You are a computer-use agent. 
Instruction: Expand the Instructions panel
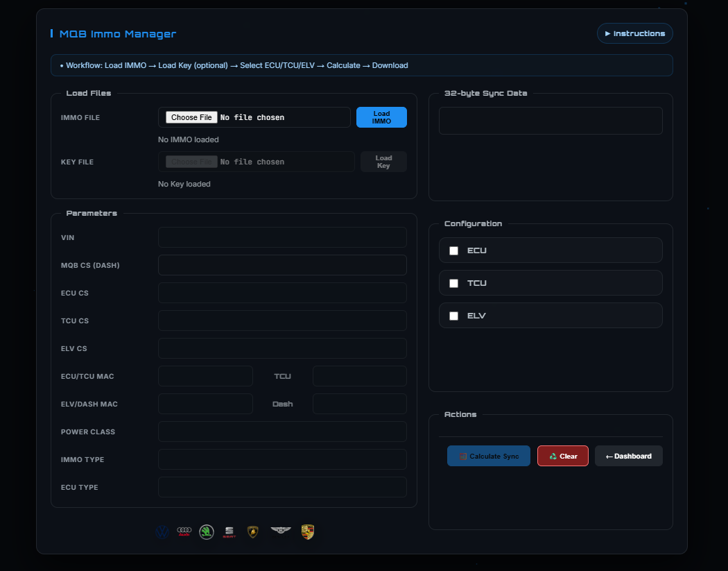click(x=634, y=33)
